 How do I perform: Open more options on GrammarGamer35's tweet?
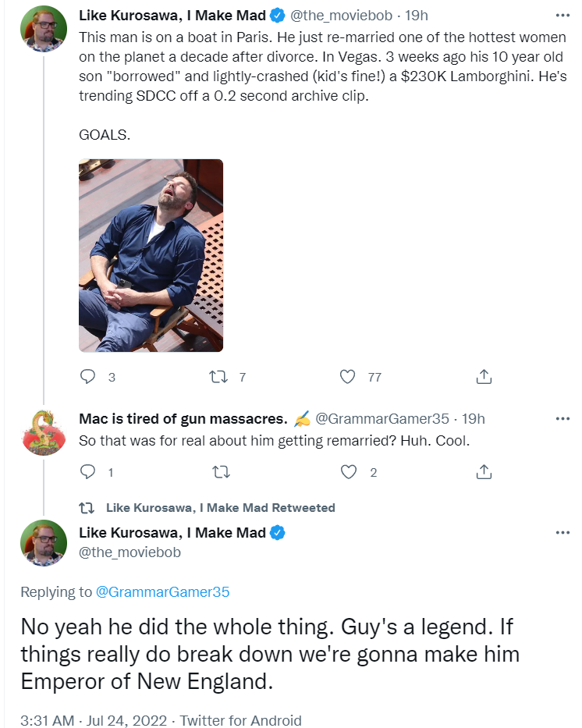(x=562, y=418)
